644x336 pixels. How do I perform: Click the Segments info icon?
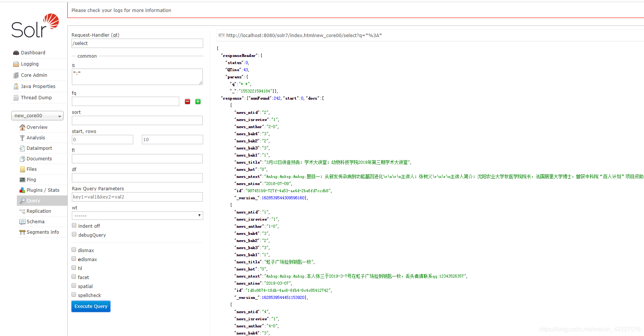tap(22, 232)
